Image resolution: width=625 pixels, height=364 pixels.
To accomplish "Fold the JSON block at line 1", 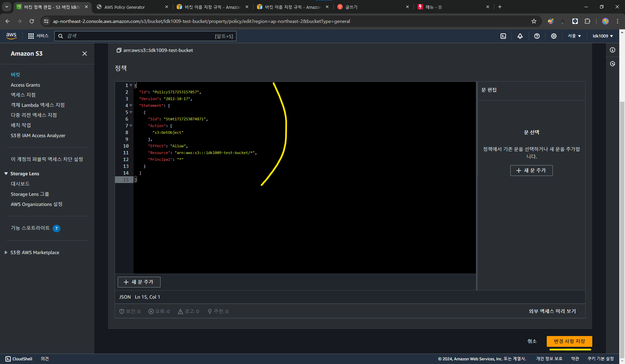I will (x=131, y=85).
